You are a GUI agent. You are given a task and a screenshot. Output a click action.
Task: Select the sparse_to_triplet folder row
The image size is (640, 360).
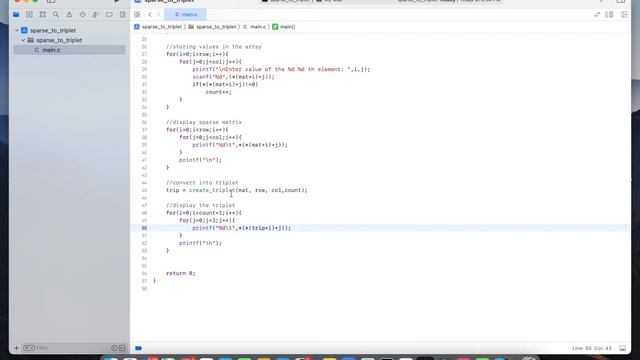coord(69,40)
